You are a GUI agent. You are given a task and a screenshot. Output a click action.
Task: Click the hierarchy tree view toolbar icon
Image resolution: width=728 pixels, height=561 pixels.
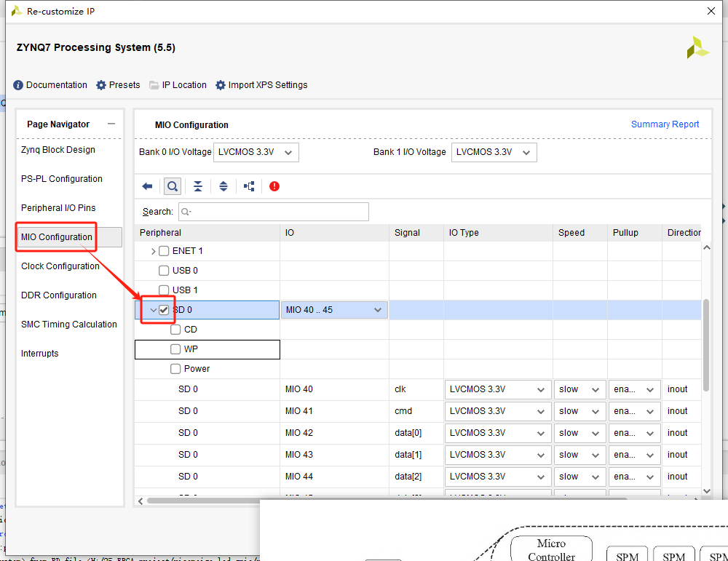tap(249, 186)
